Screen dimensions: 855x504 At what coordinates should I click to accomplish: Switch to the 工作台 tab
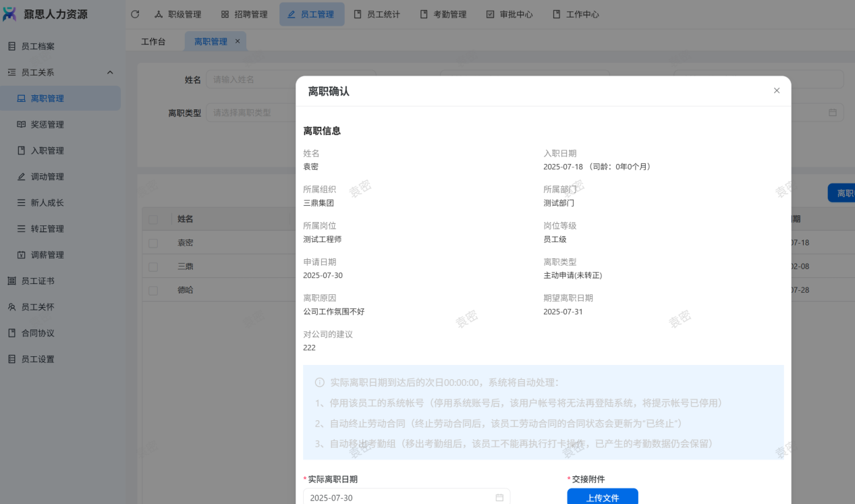coord(153,42)
